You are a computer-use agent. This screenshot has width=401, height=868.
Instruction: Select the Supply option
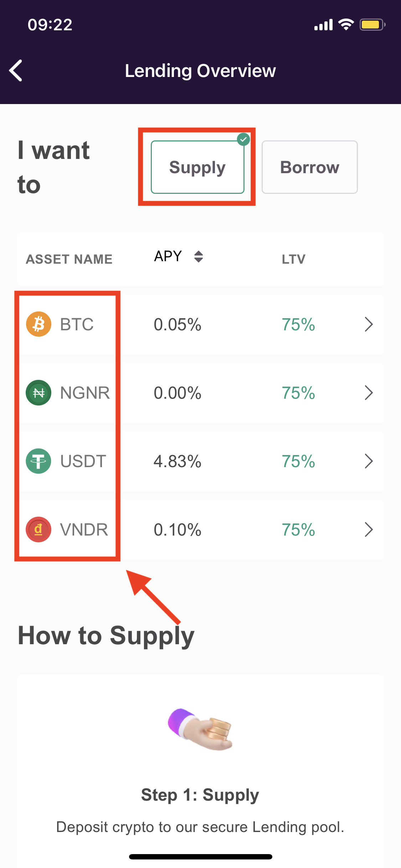coord(197,167)
